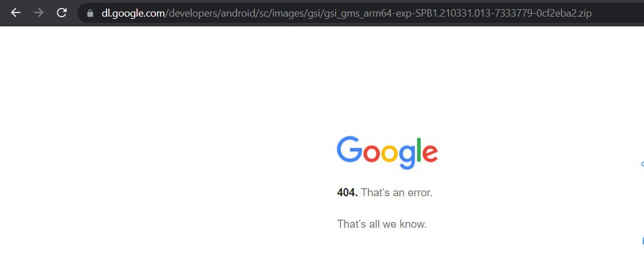Click the 'developers' segment of the URL
The image size is (644, 261).
(x=193, y=13)
